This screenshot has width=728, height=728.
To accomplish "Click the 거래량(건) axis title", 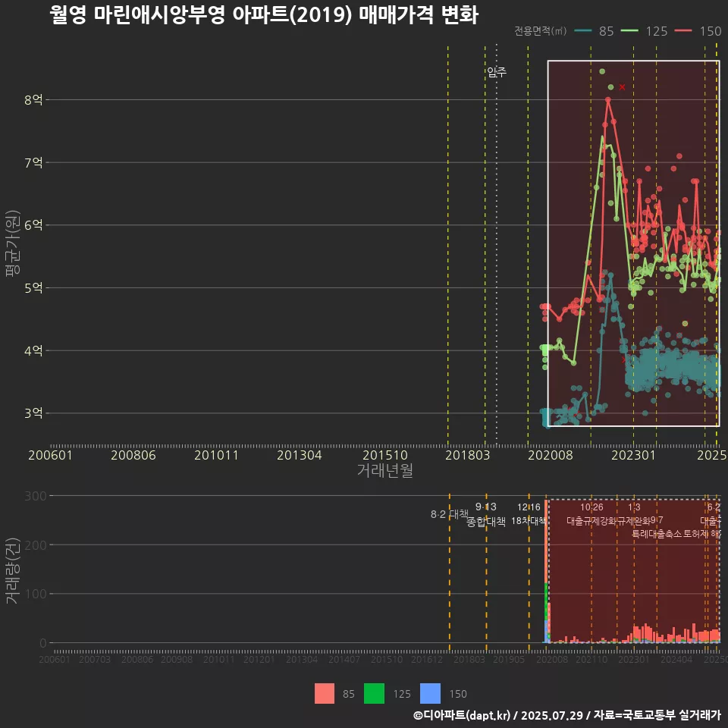I will tap(13, 570).
